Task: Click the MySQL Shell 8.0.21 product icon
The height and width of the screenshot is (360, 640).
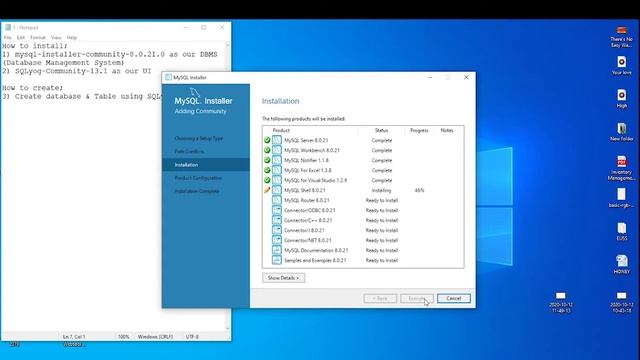Action: [277, 190]
